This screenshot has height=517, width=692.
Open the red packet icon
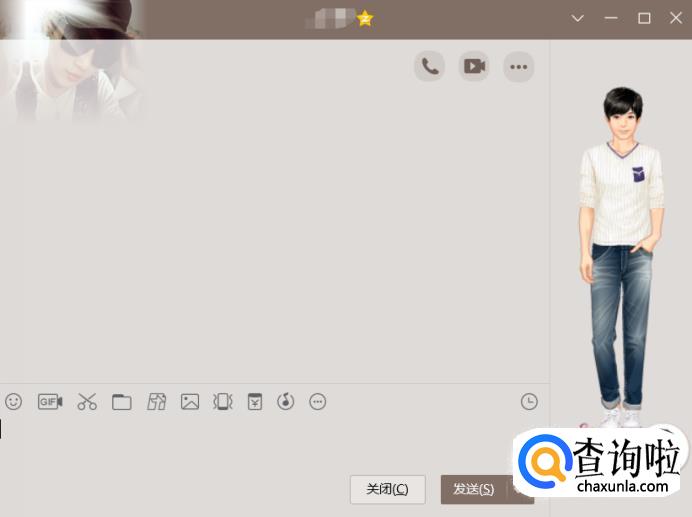(255, 402)
